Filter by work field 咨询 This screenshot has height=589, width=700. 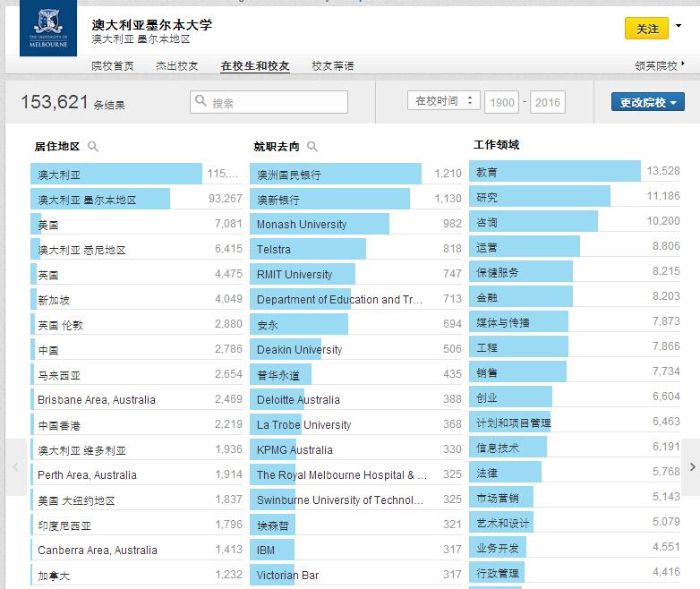click(575, 221)
